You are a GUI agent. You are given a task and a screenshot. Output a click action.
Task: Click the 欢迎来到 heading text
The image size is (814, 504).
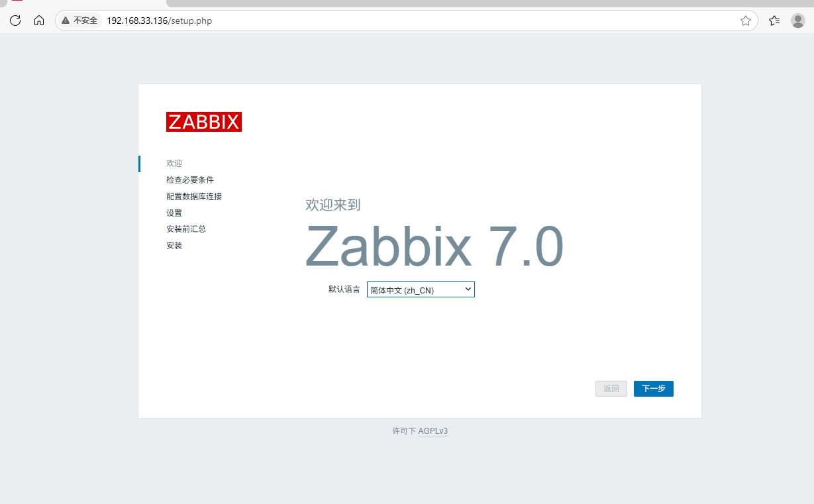(x=333, y=205)
